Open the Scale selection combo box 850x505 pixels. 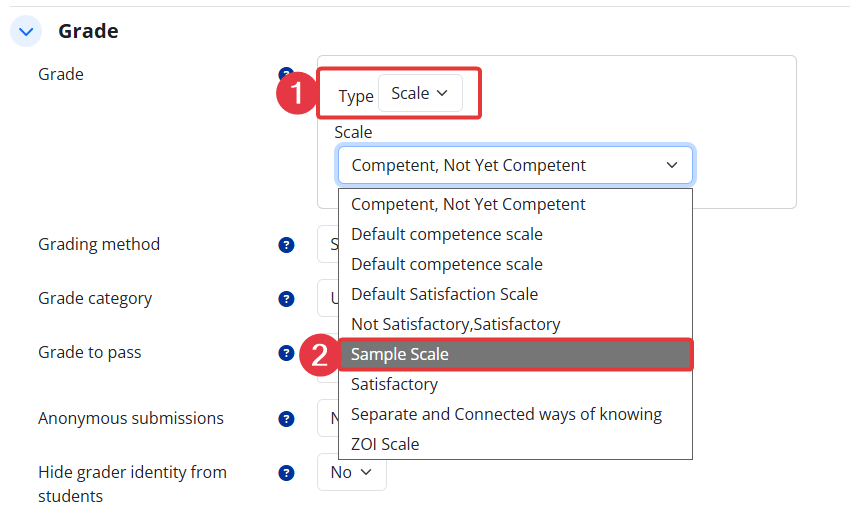pyautogui.click(x=515, y=165)
